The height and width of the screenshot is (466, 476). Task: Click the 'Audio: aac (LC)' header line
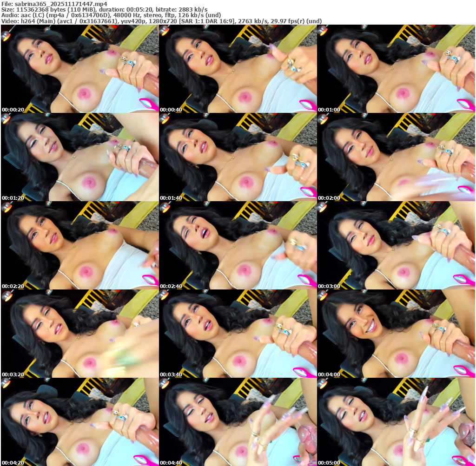111,15
